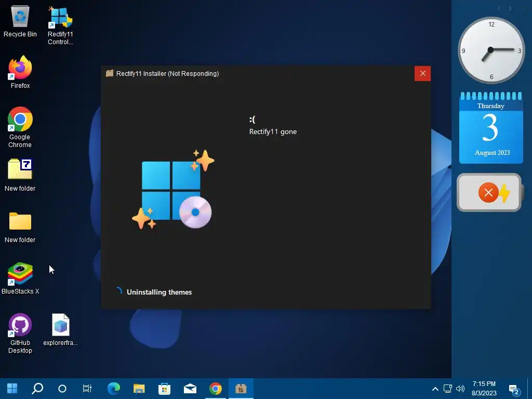This screenshot has width=532, height=399.
Task: Click the battery status gadget with red X
Action: click(x=489, y=192)
